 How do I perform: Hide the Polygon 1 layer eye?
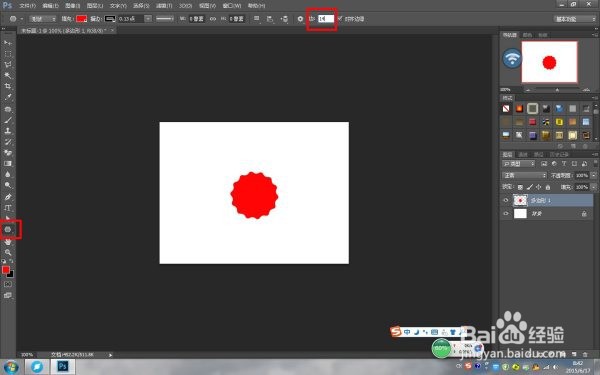click(x=506, y=200)
